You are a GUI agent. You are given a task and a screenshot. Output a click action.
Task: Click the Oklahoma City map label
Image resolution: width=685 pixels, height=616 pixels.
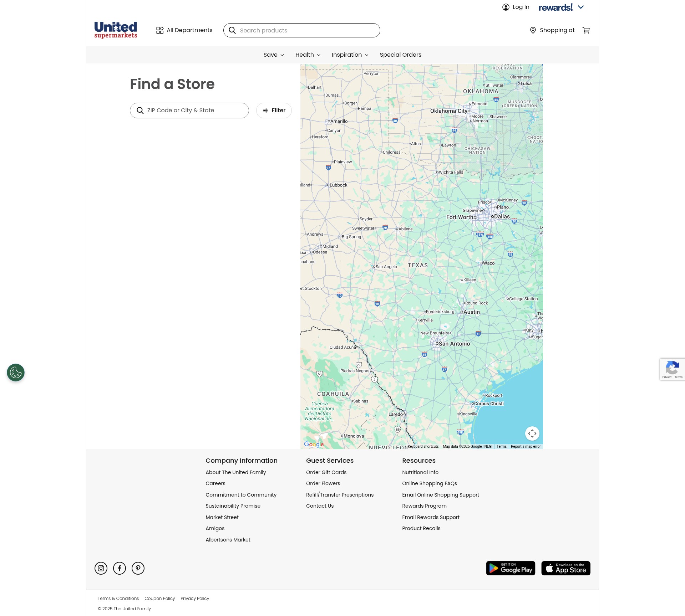[449, 111]
